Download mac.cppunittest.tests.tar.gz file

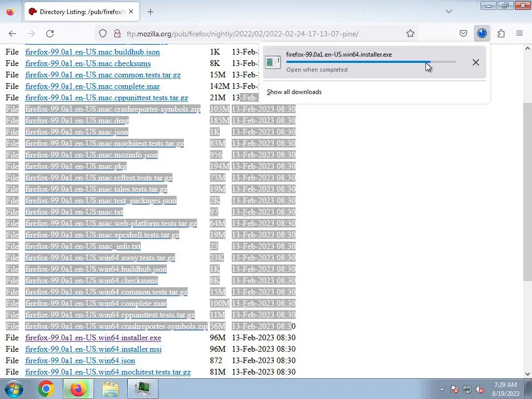107,98
